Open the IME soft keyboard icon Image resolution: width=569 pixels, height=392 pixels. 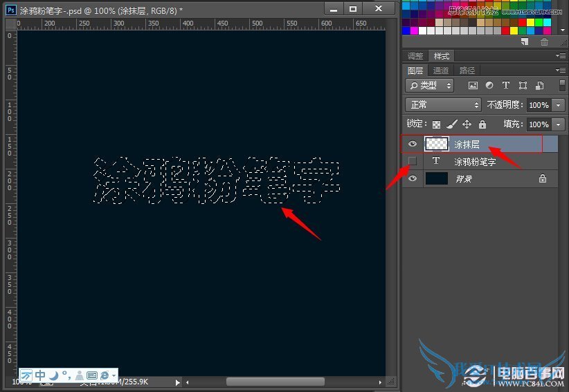click(92, 375)
